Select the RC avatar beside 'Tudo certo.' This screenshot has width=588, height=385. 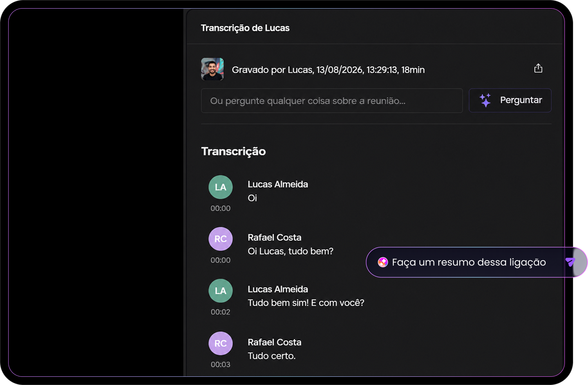(221, 343)
